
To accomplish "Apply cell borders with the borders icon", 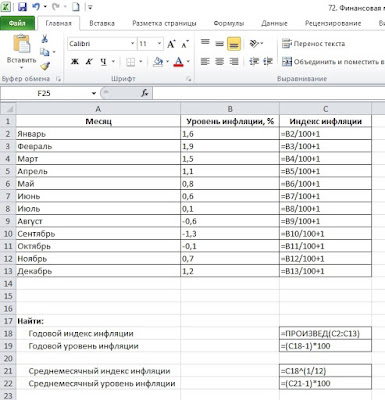I will (130, 62).
